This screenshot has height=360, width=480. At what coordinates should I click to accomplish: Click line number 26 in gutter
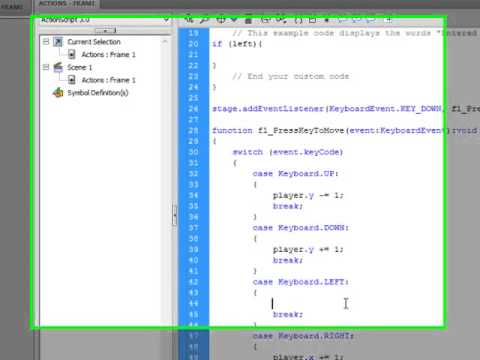pos(193,109)
